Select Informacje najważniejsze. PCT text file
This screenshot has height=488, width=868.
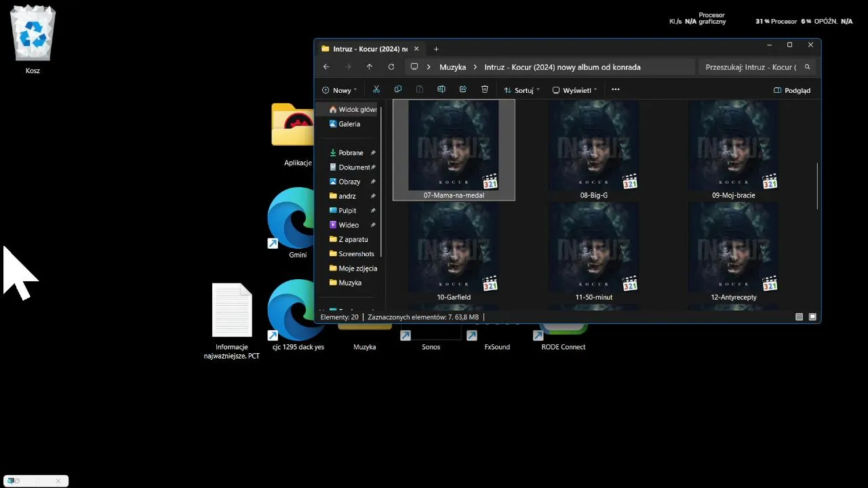click(x=232, y=321)
